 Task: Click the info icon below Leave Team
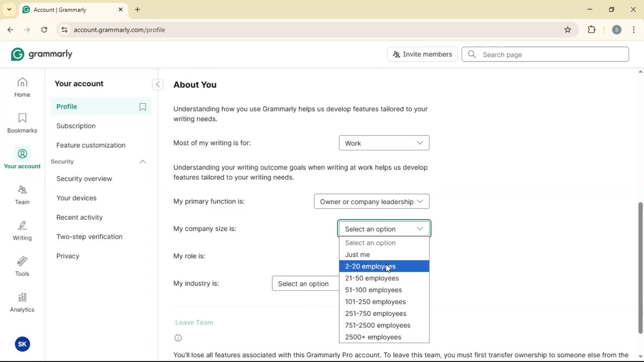178,338
